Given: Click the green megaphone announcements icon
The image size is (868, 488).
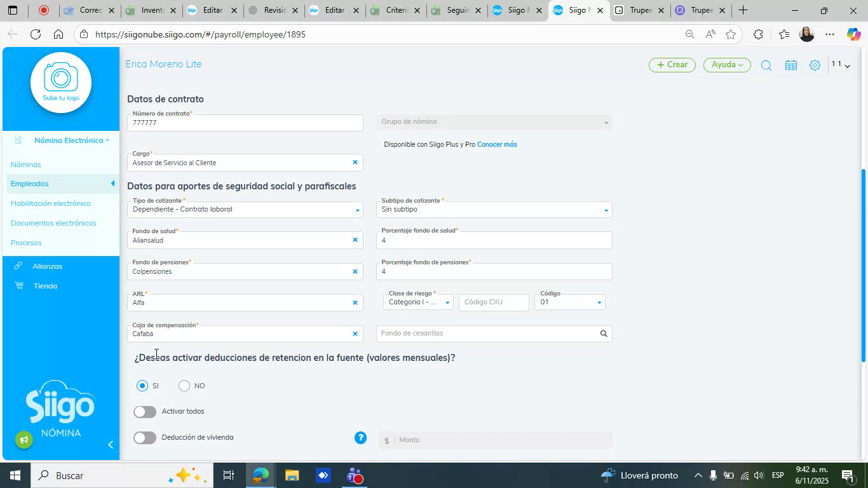Looking at the screenshot, I should pos(24,440).
